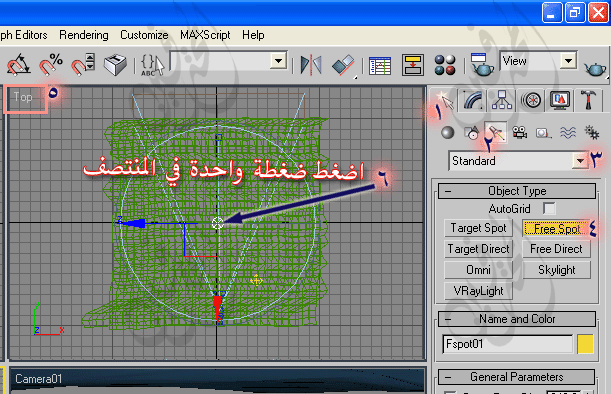Collapse the General Parameters rollout
611x394 pixels.
click(517, 377)
